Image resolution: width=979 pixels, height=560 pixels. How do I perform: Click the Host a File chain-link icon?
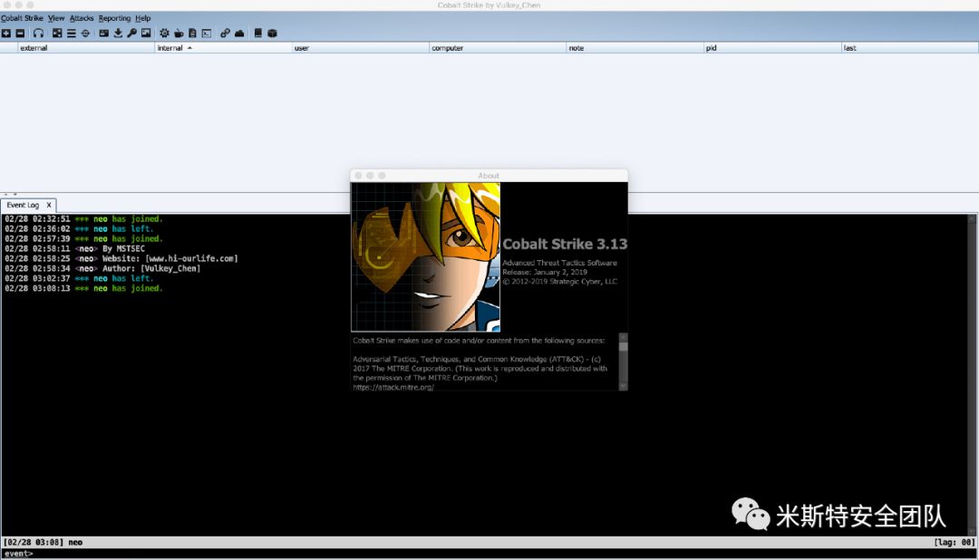click(225, 34)
